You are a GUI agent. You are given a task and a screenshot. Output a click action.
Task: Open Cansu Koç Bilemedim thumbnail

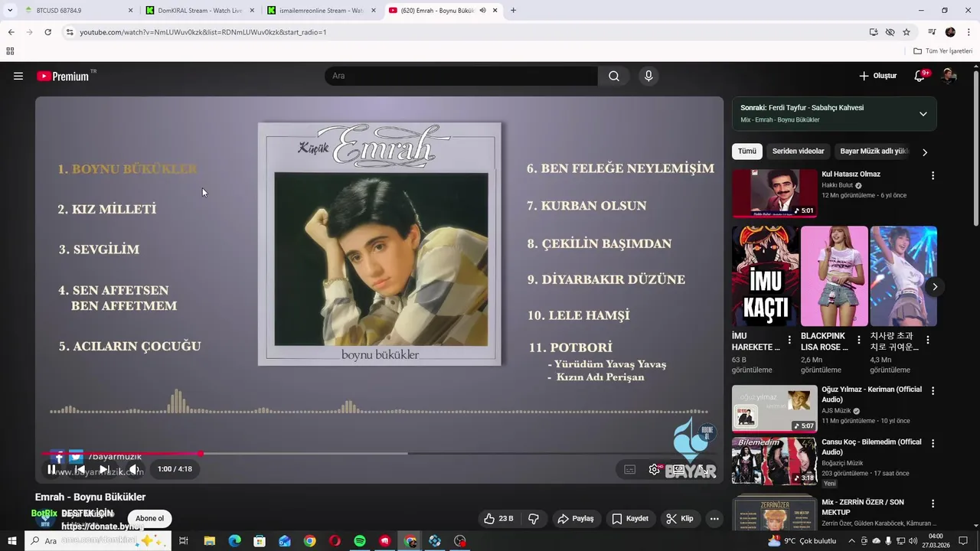point(774,461)
